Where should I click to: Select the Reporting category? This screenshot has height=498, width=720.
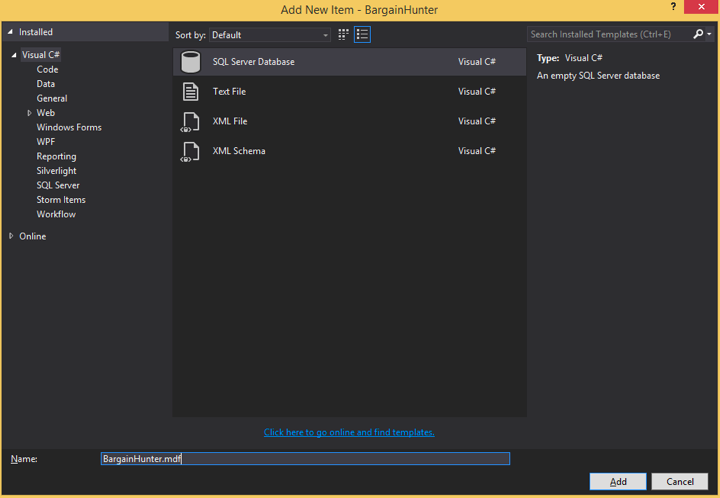coord(56,157)
